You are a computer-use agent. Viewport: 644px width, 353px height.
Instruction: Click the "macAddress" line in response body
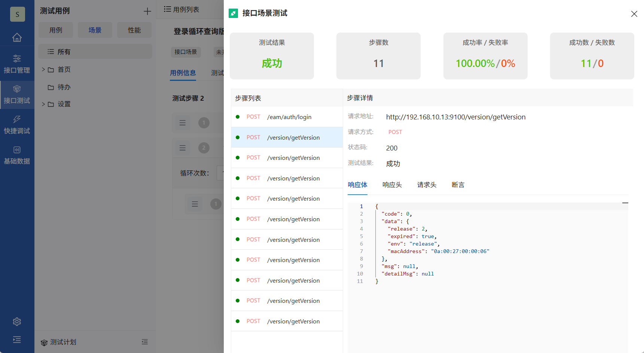[438, 251]
